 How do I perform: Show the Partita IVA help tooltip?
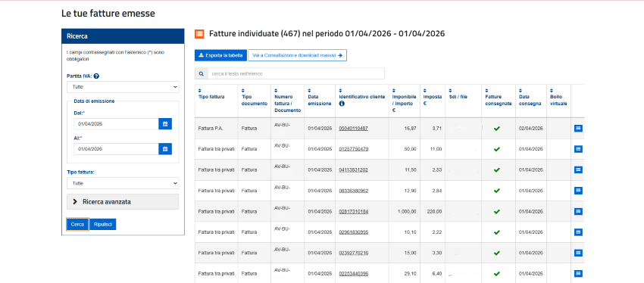point(96,76)
